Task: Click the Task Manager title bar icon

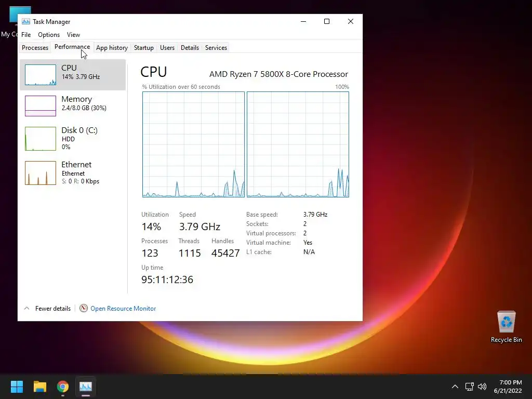Action: point(26,21)
